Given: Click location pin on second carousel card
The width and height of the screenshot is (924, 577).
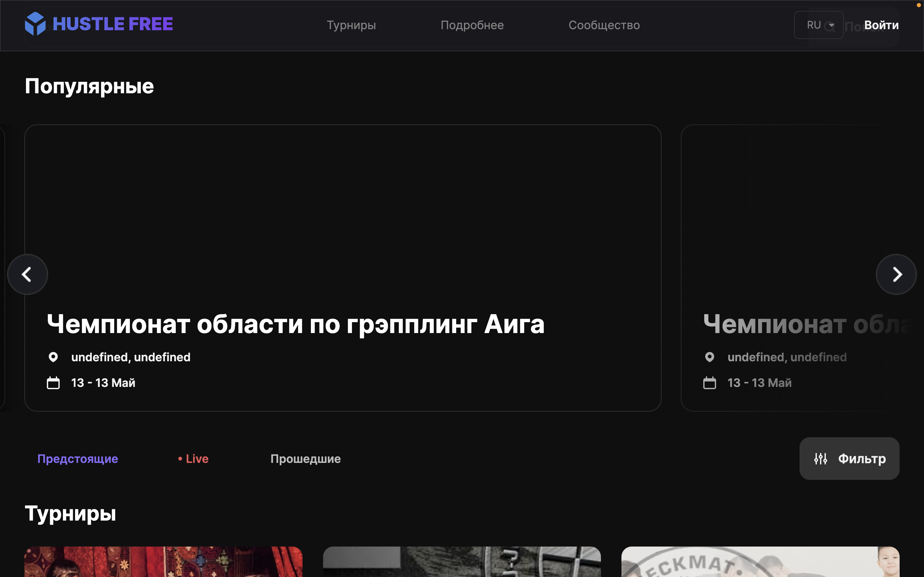Looking at the screenshot, I should coord(709,357).
